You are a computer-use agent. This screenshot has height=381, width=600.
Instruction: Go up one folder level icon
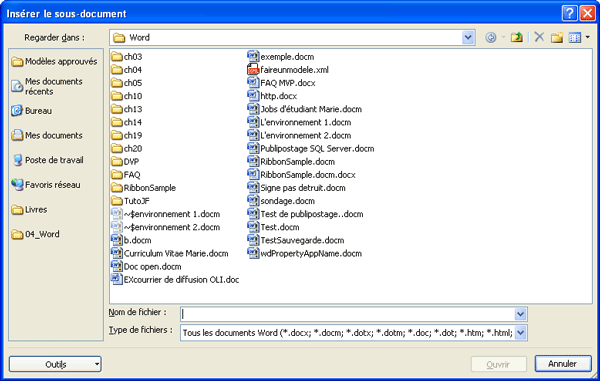click(517, 37)
